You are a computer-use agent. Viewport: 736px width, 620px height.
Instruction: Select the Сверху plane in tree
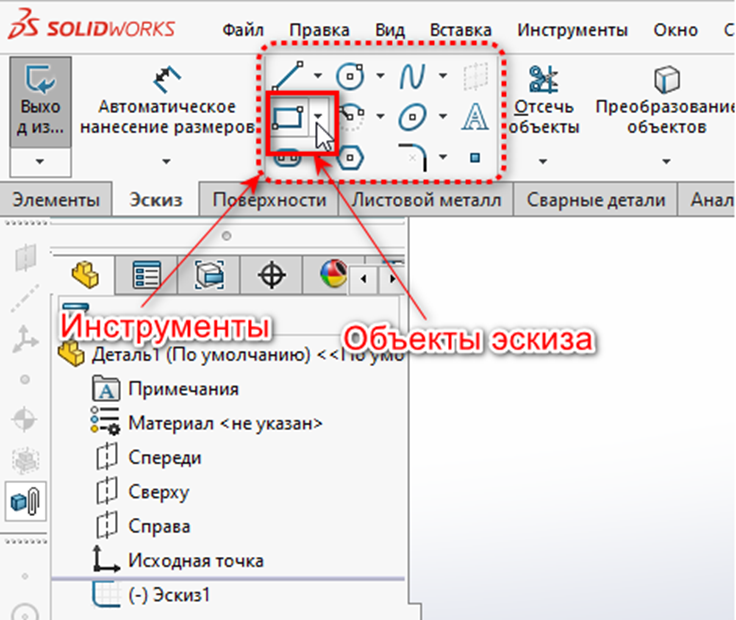click(x=143, y=492)
